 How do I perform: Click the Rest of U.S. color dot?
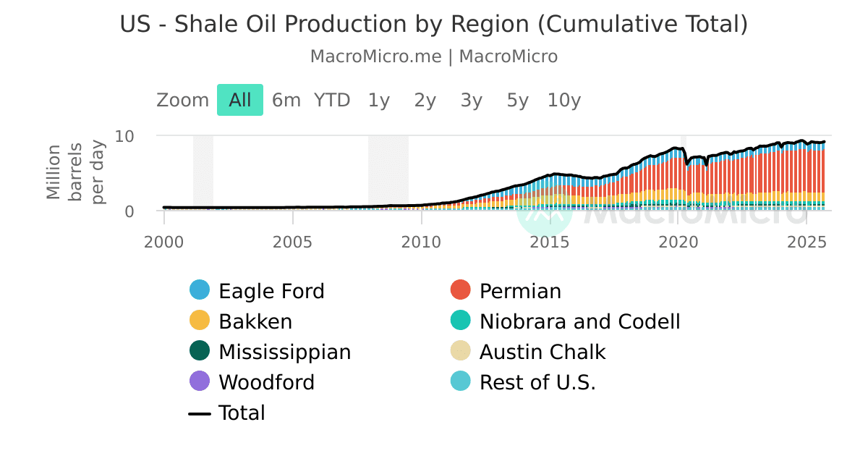[x=459, y=382]
